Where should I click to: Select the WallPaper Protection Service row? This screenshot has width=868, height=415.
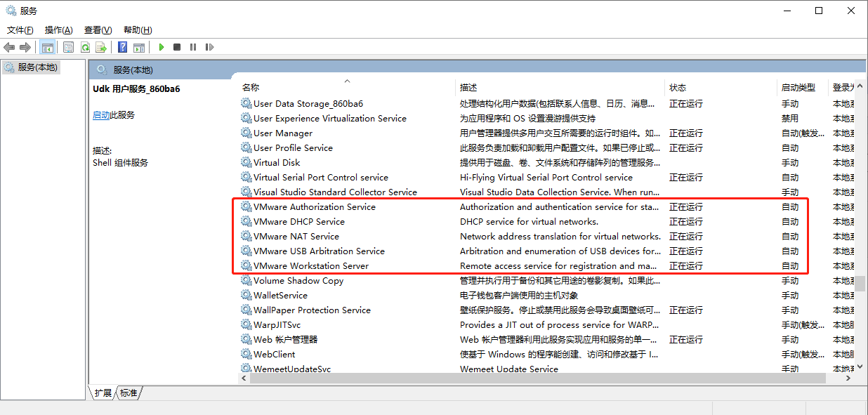pyautogui.click(x=312, y=310)
